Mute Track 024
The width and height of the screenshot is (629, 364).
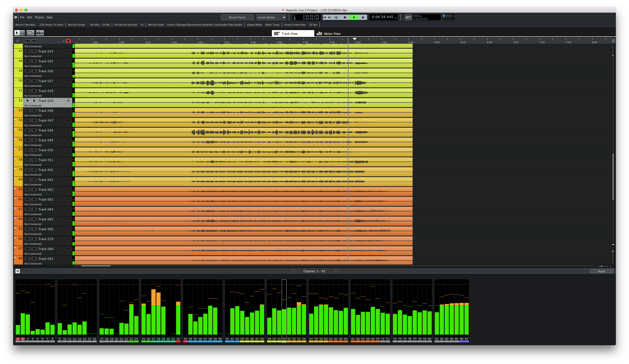click(x=28, y=51)
